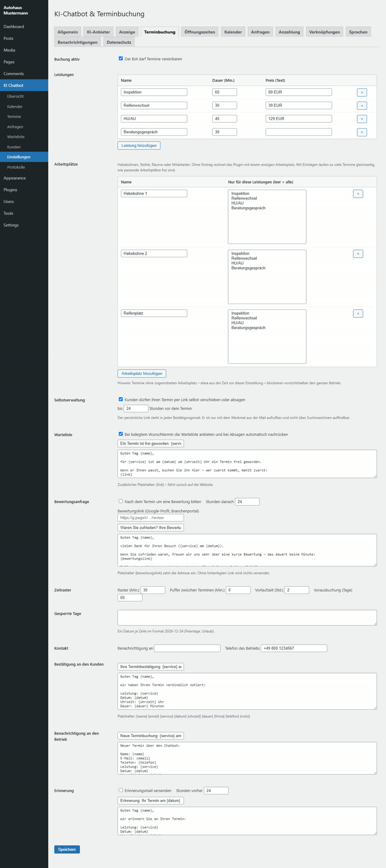Click the HU/AU price field
Screen dimensions: 386x868
pos(299,119)
